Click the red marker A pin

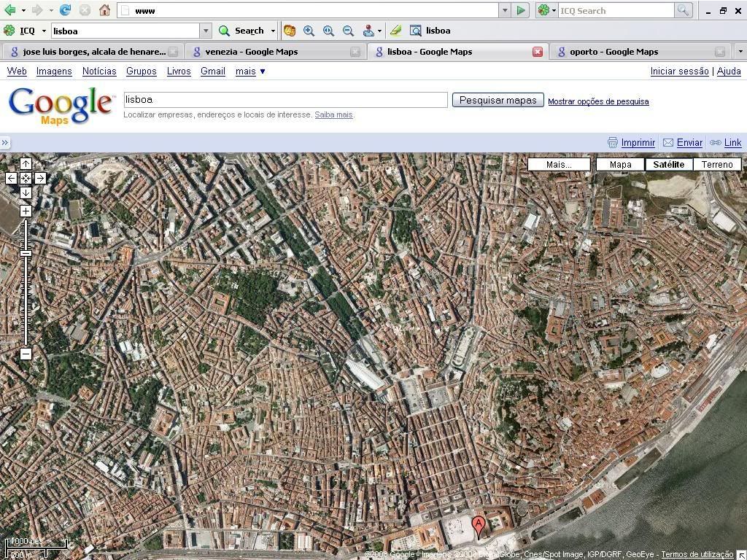pyautogui.click(x=479, y=525)
